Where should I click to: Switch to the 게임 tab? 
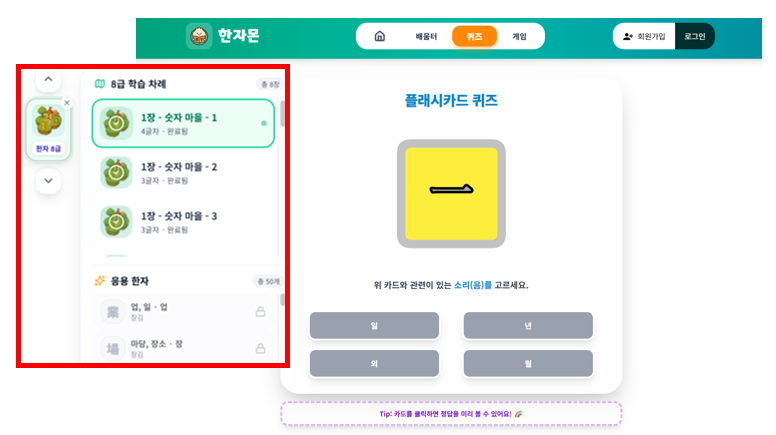pyautogui.click(x=519, y=36)
